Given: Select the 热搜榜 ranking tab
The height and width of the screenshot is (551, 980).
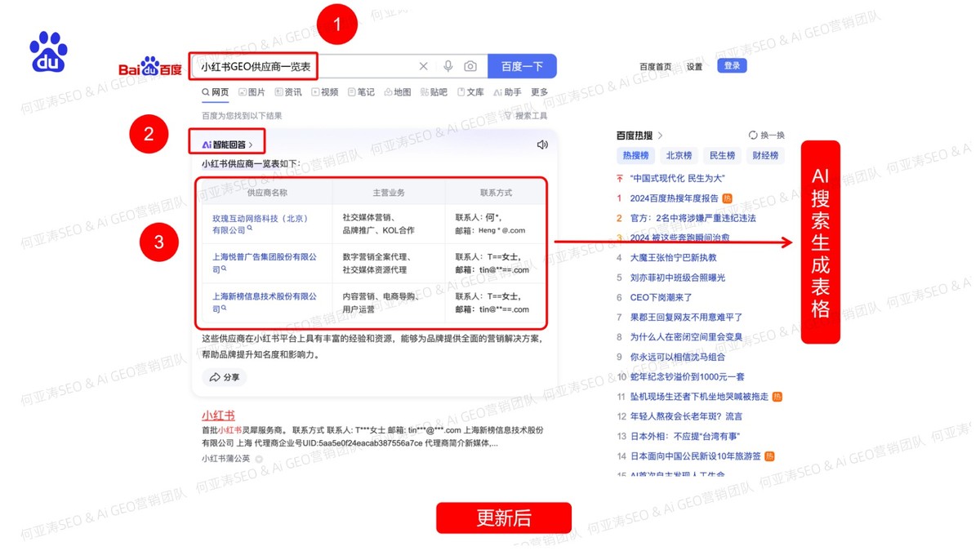Looking at the screenshot, I should (x=635, y=155).
